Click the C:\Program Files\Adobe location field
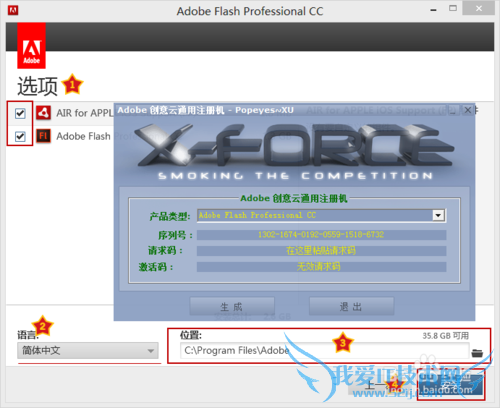 click(x=324, y=350)
